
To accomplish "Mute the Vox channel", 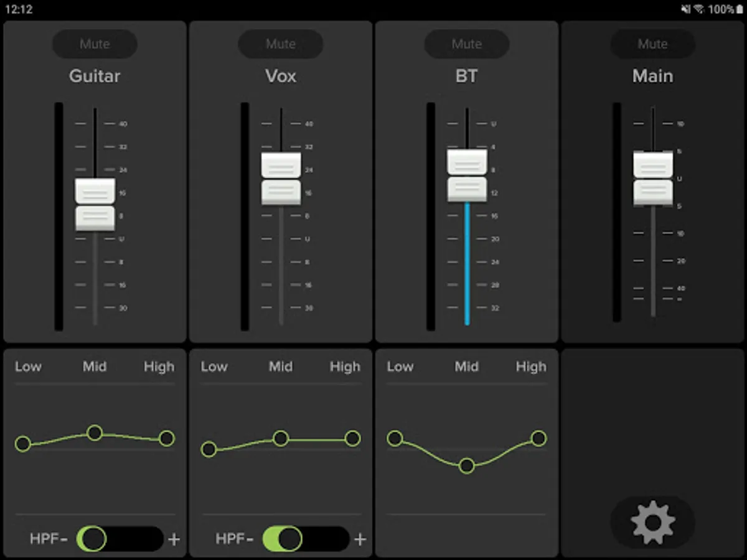I will point(281,44).
